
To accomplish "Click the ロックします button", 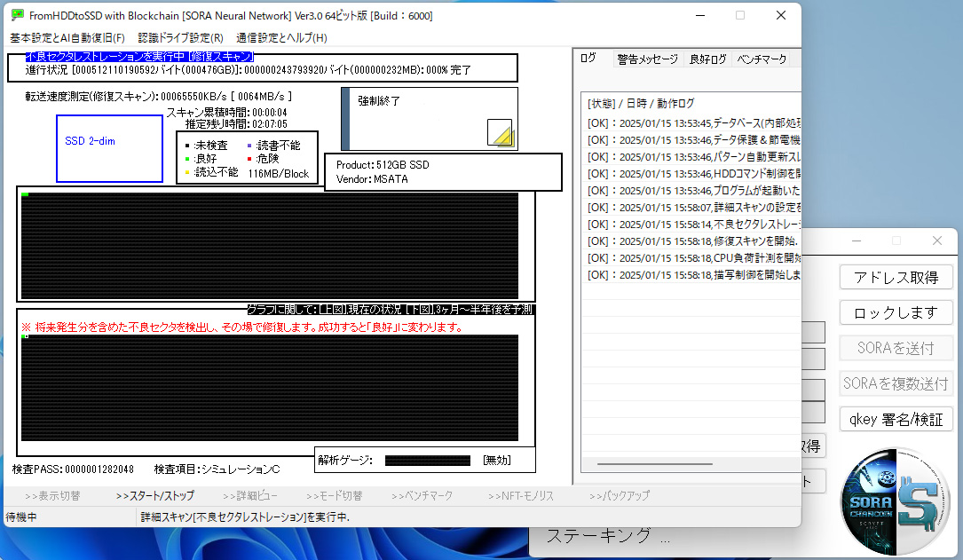I will pos(896,312).
